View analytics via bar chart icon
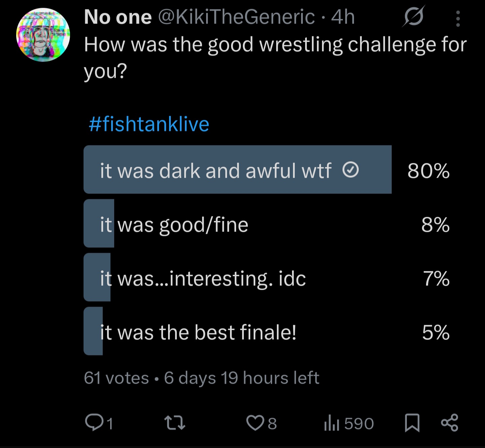The width and height of the screenshot is (485, 448). tap(331, 423)
